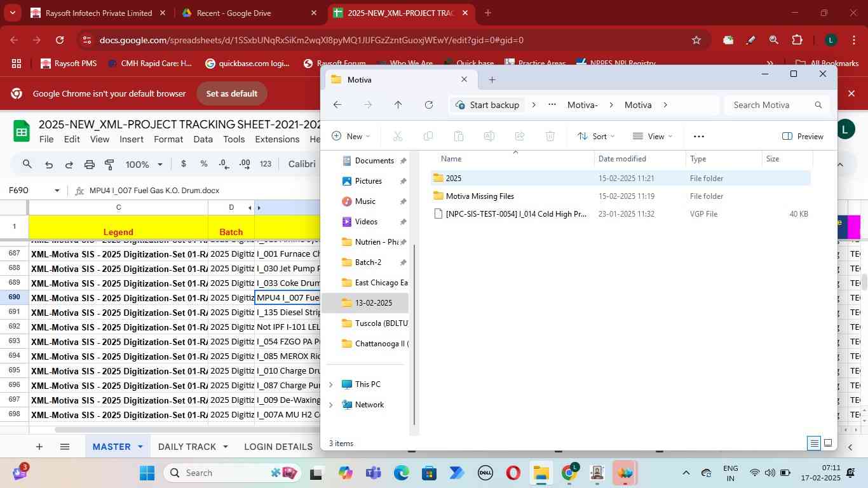Redo the action in Sheets toolbar
Screen dimensions: 868x488
tap(69, 164)
